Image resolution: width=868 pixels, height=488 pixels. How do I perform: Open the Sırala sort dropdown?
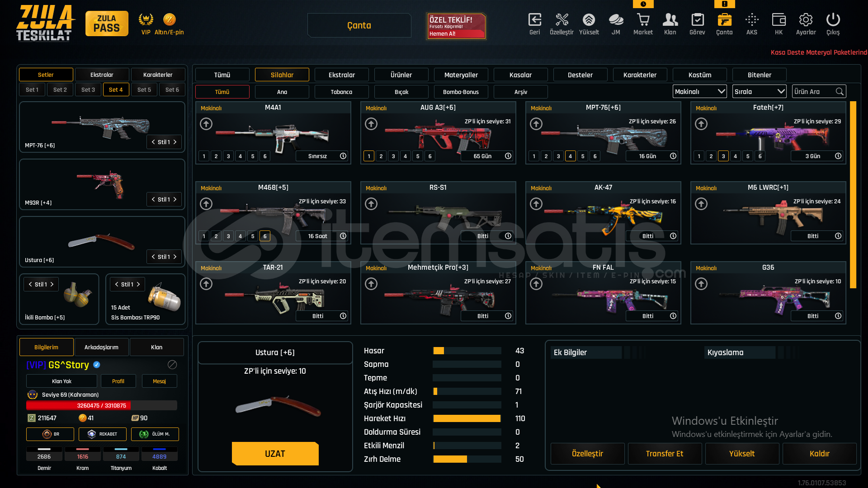(x=759, y=92)
